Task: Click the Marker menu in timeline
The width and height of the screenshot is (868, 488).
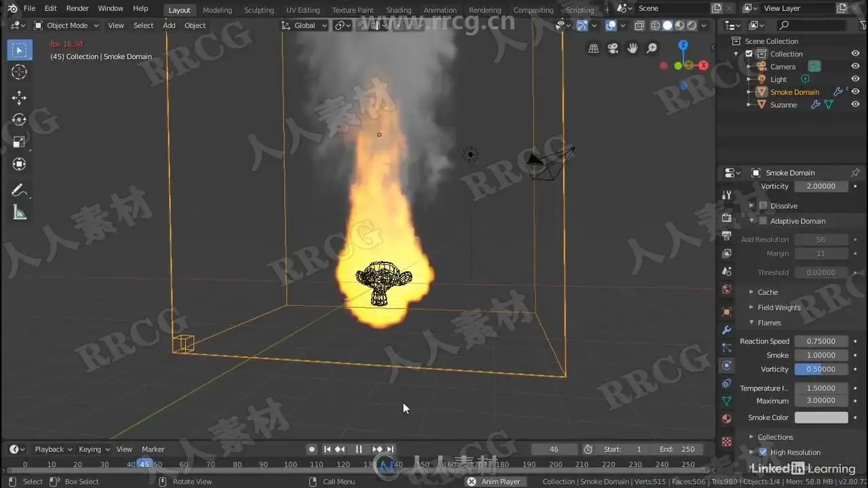Action: point(153,449)
